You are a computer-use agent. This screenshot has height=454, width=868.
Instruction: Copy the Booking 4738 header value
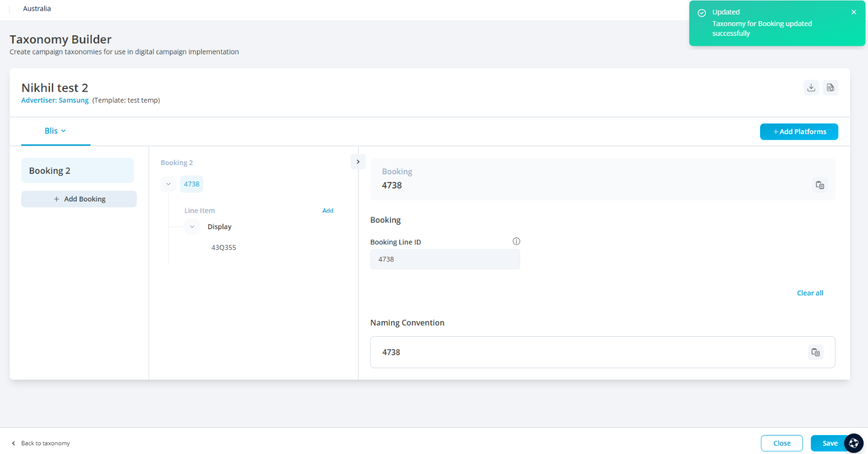pos(820,185)
